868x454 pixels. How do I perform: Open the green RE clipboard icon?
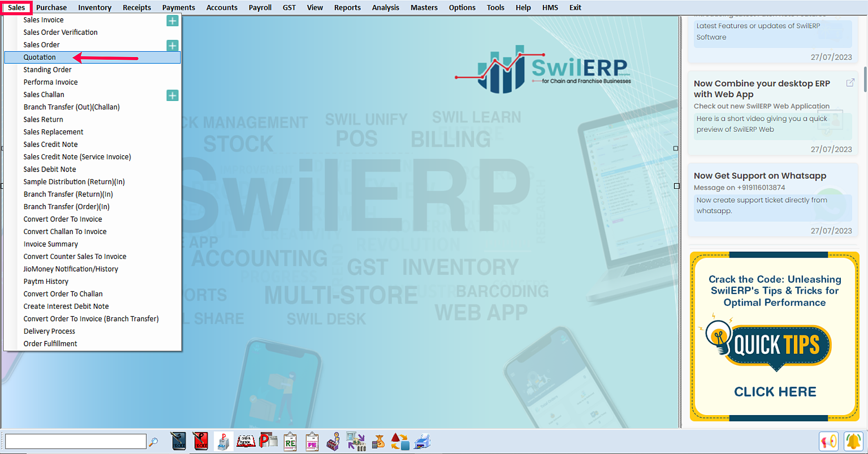pos(290,442)
